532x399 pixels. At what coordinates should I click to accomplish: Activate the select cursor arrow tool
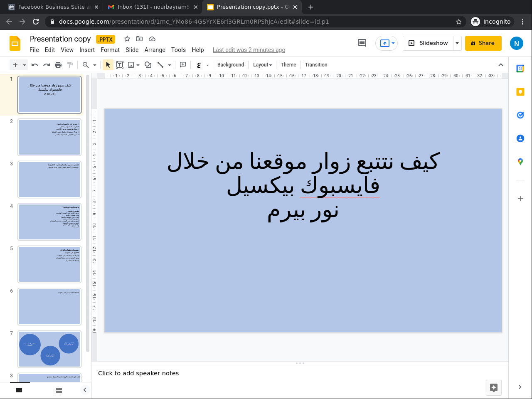pyautogui.click(x=108, y=65)
